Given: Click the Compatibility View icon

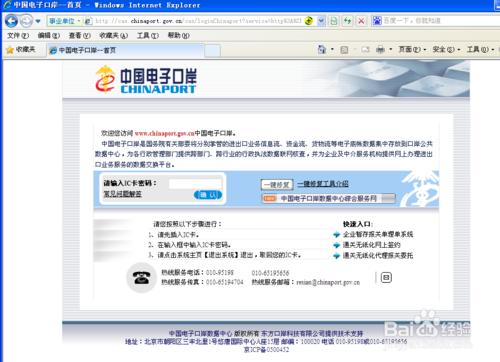Looking at the screenshot, I should pos(333,21).
